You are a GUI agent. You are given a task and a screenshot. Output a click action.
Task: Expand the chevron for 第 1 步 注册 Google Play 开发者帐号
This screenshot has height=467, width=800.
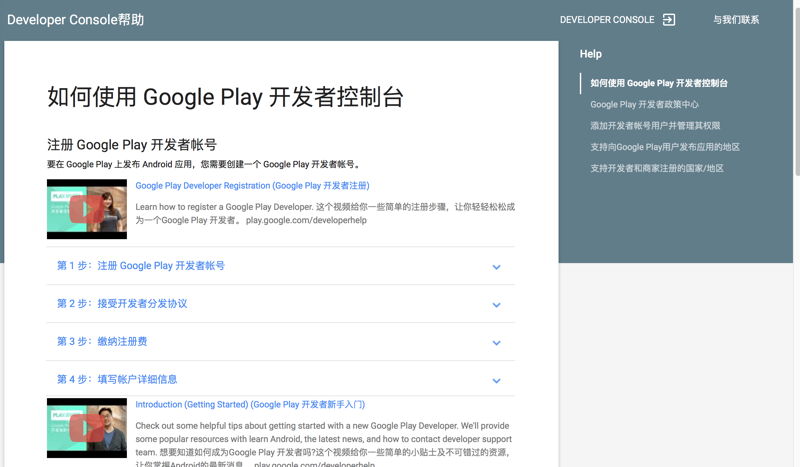tap(496, 267)
